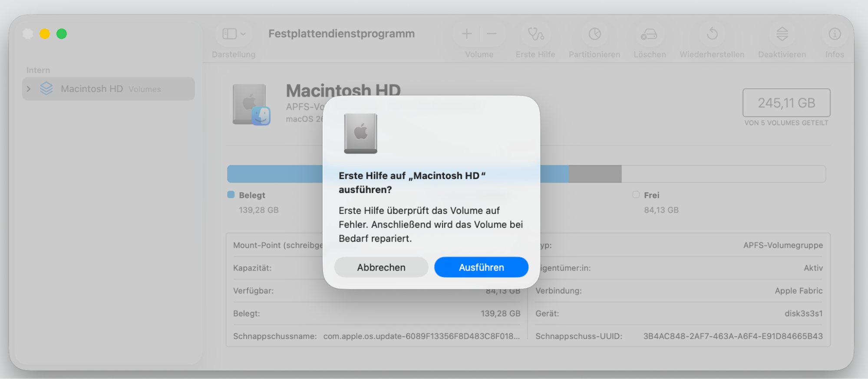The height and width of the screenshot is (379, 868).
Task: Click the drive icon in the dialog
Action: coord(360,133)
